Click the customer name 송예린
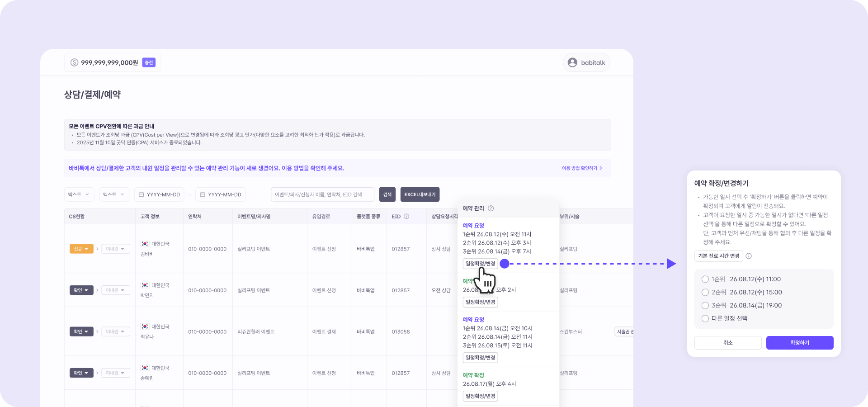This screenshot has width=868, height=407. [147, 378]
